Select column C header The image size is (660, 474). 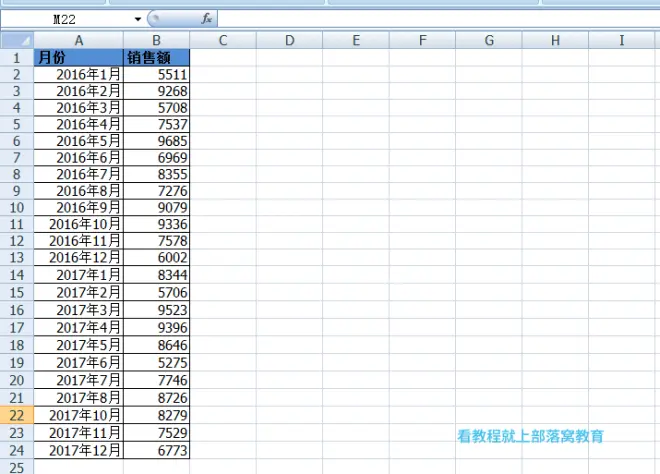pyautogui.click(x=223, y=40)
